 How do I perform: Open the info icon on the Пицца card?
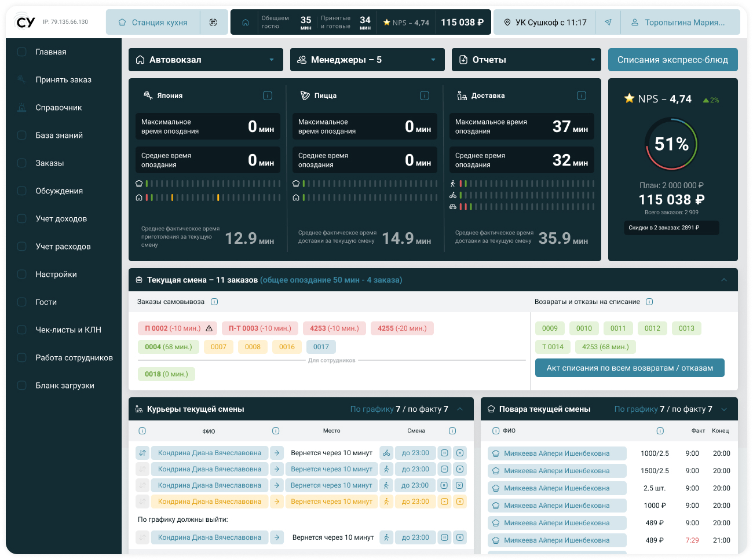[x=425, y=96]
